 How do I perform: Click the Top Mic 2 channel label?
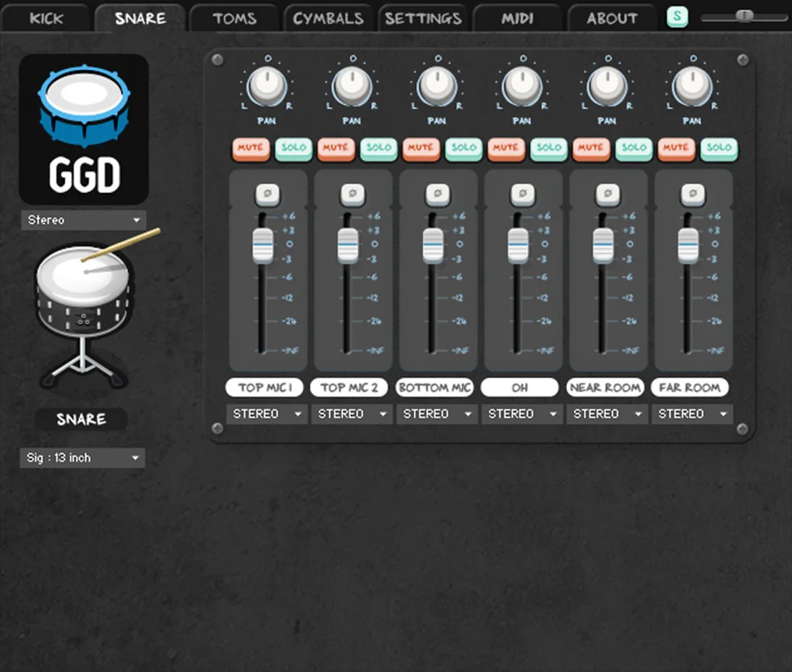[349, 387]
